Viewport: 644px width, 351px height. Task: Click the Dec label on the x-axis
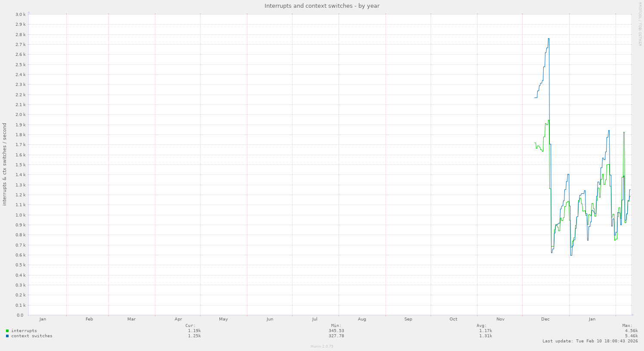click(545, 319)
